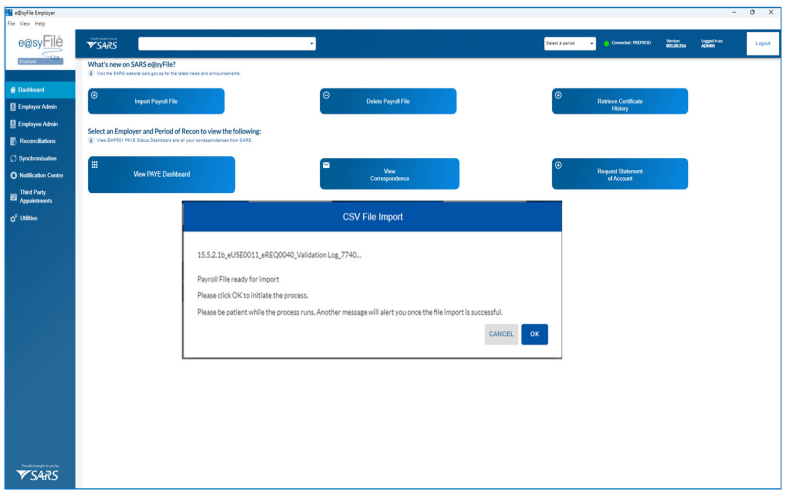Click the green connection status indicator

[x=606, y=43]
